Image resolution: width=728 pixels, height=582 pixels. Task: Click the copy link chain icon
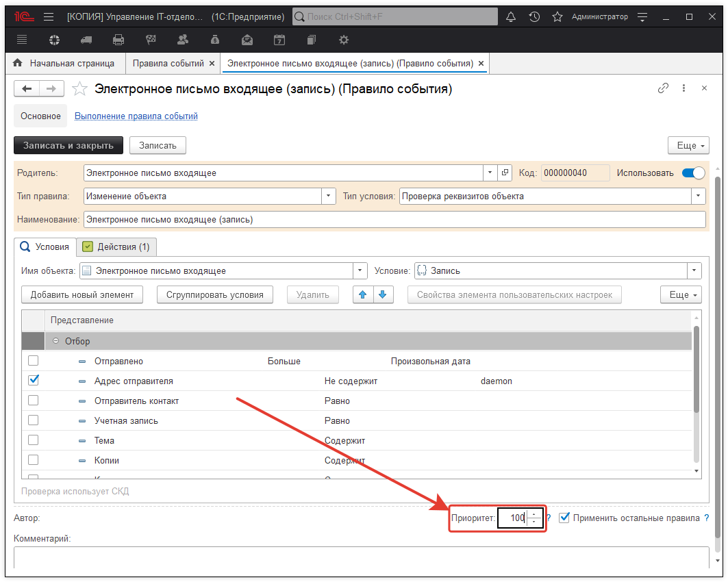point(663,88)
